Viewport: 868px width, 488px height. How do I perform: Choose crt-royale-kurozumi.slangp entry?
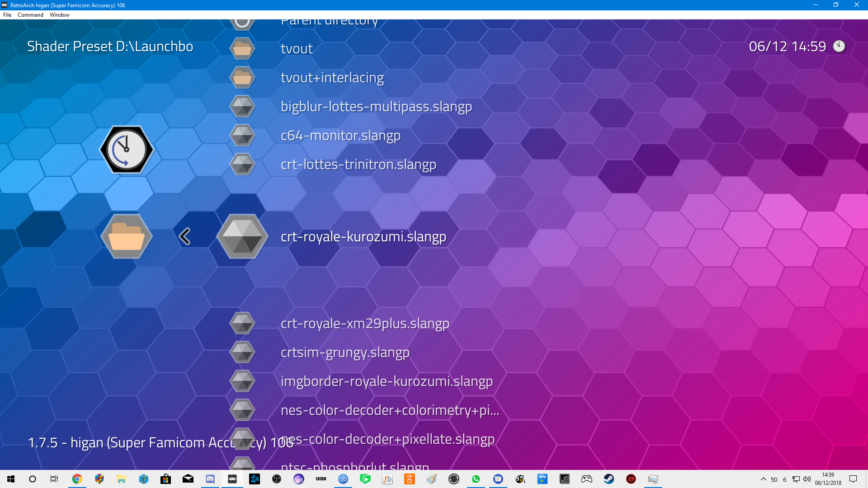point(363,237)
